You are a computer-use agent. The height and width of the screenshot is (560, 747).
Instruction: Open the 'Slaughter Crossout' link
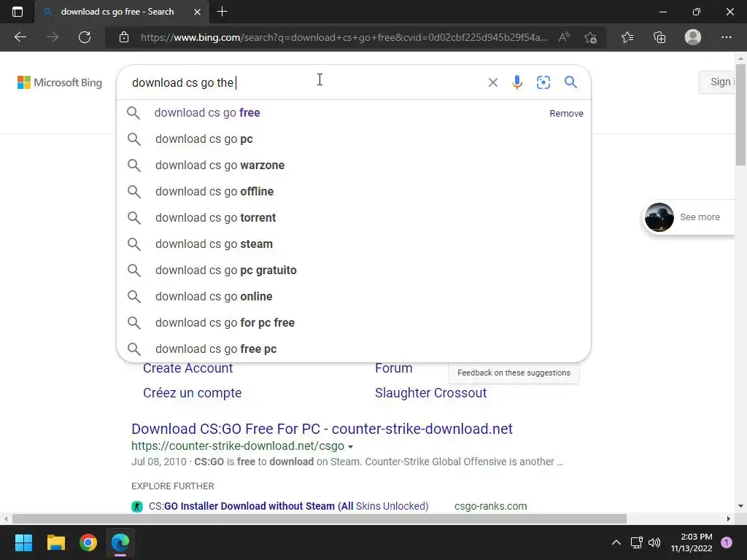(430, 393)
